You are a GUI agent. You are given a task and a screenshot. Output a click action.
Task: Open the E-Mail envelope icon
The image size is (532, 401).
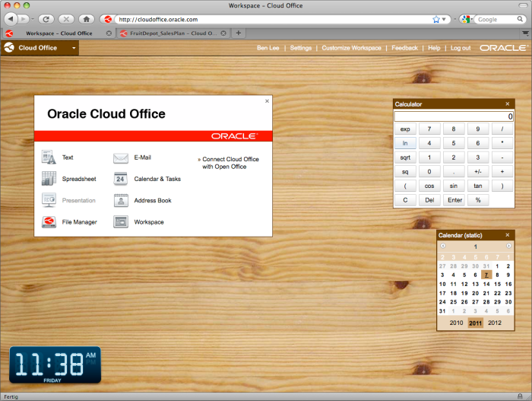[121, 158]
